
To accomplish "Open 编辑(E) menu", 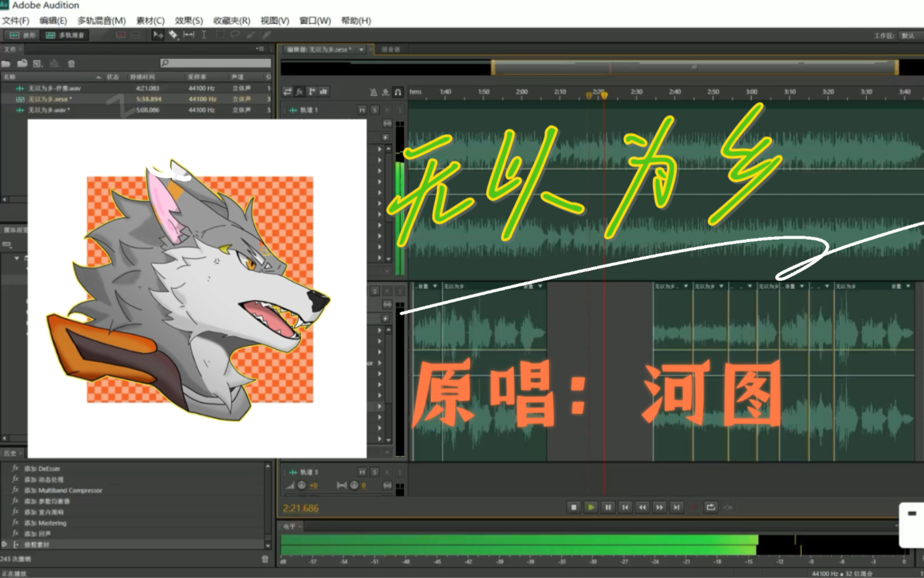I will coord(53,21).
